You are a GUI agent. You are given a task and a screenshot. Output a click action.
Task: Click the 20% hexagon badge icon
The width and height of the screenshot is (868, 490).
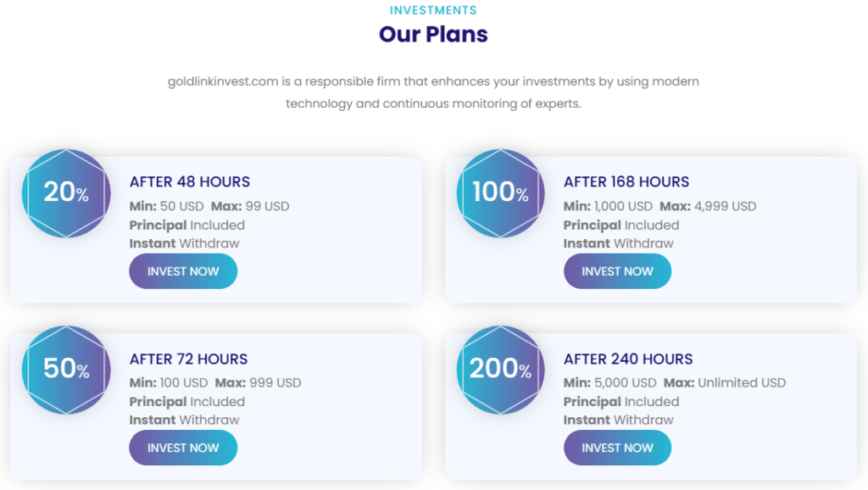click(x=66, y=192)
